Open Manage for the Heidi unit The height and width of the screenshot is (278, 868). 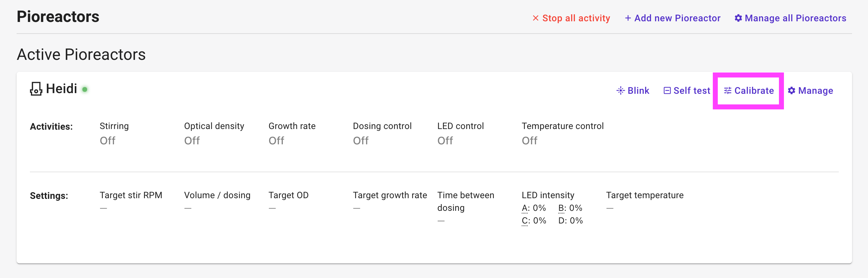click(x=811, y=90)
